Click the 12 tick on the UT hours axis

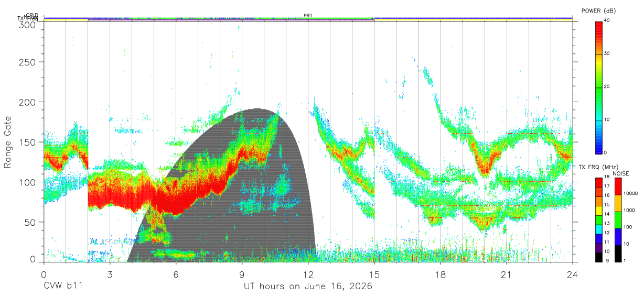(308, 274)
